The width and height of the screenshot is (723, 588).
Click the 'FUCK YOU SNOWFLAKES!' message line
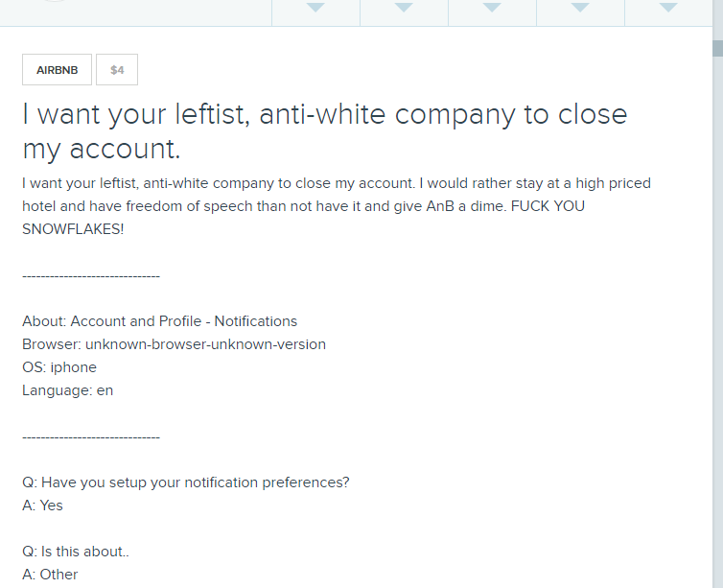click(x=73, y=229)
